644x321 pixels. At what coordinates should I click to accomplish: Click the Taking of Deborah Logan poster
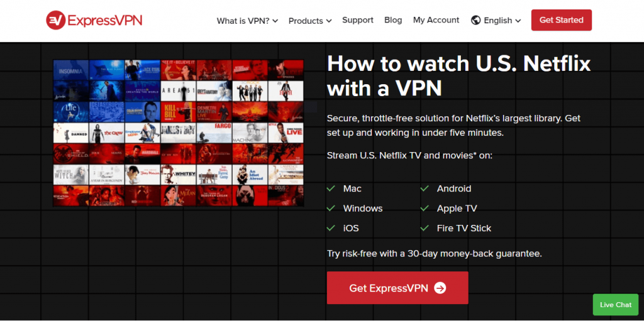click(214, 195)
